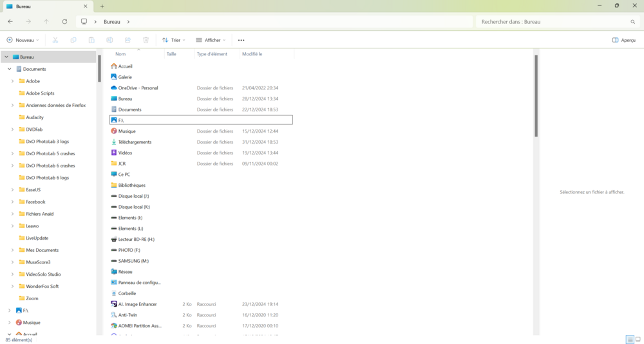Click the Up directory arrow
The image size is (644, 344).
(46, 22)
